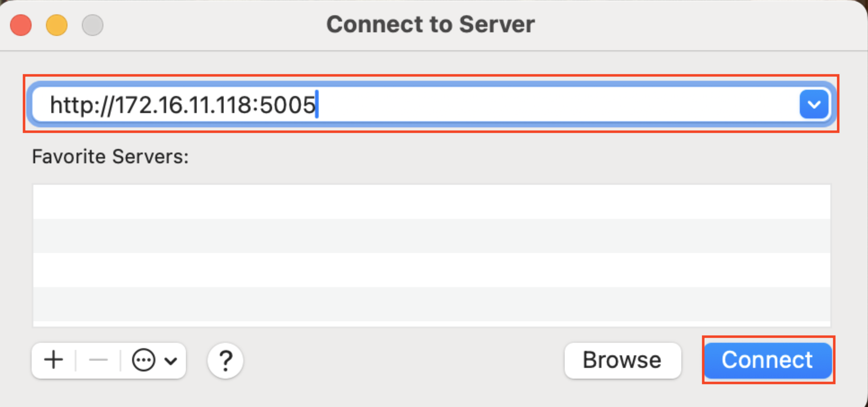Select the third row in Favorite Servers
This screenshot has width=868, height=407.
pos(431,270)
